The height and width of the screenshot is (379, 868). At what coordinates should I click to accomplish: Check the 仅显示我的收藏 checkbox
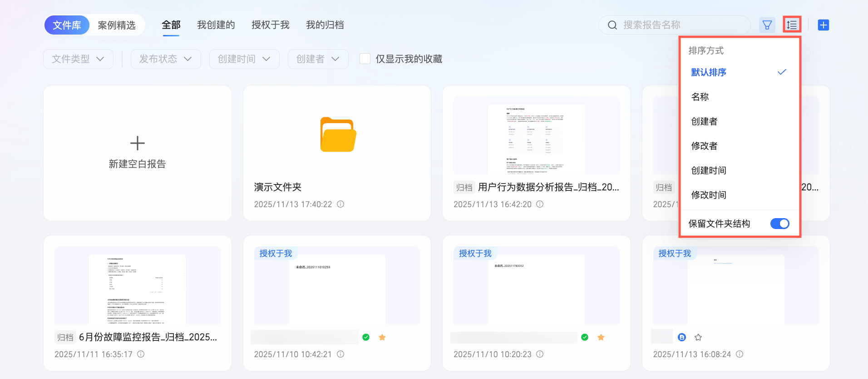click(365, 59)
